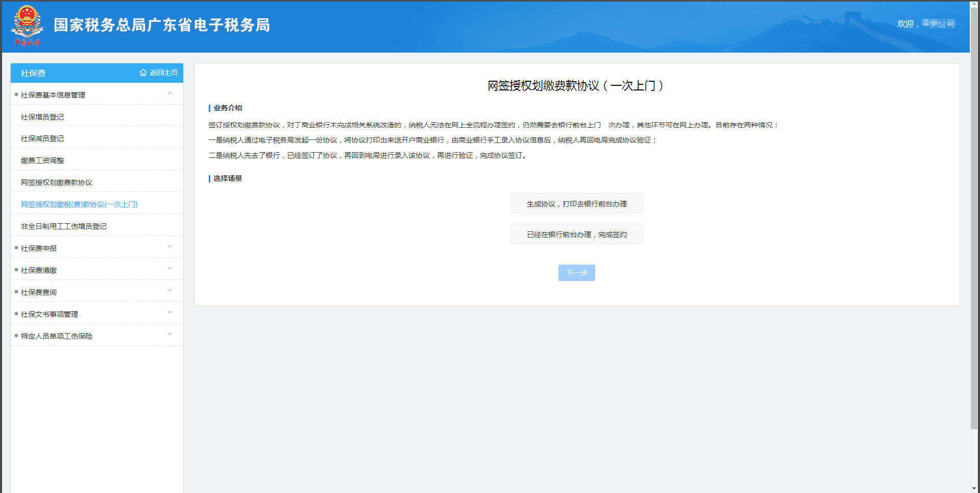Screen dimensions: 980x493
Task: Expand the 社保费查询 chevron
Action: click(170, 291)
